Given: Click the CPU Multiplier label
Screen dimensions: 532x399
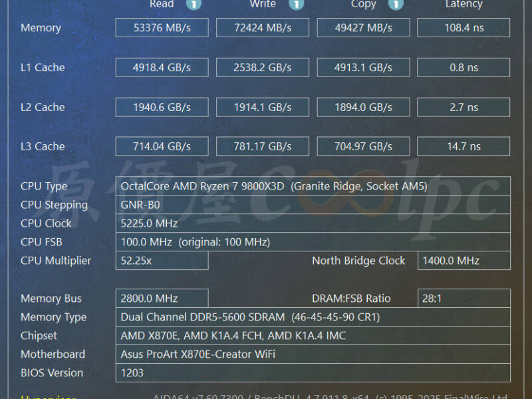Looking at the screenshot, I should [56, 261].
